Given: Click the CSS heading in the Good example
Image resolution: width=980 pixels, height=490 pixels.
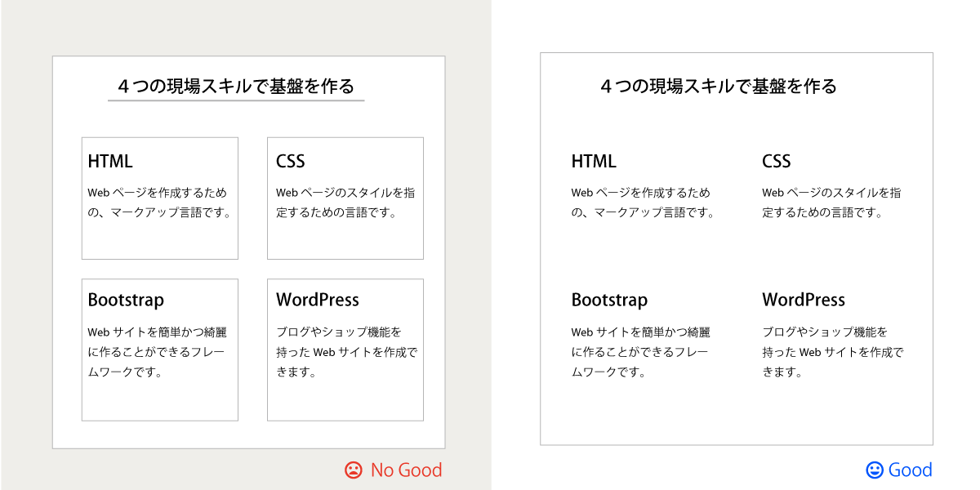Looking at the screenshot, I should (777, 161).
